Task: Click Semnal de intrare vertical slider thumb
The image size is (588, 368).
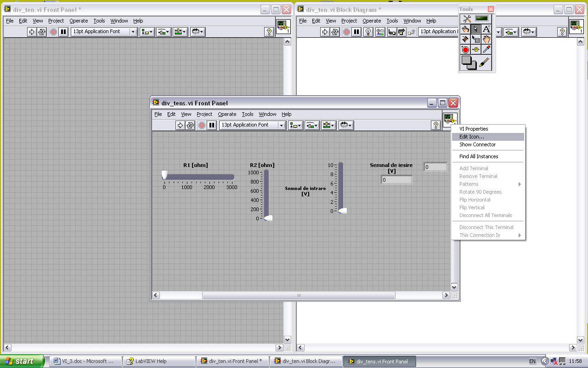Action: click(342, 211)
